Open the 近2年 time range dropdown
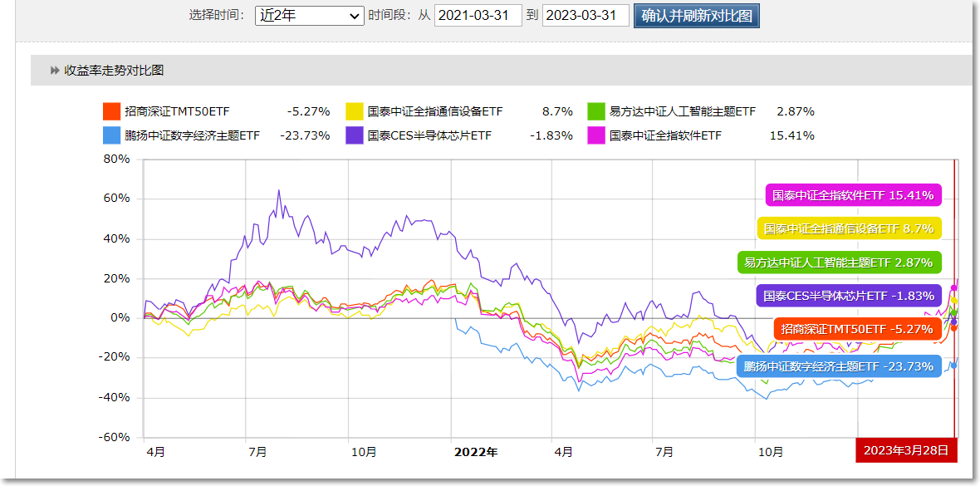Image resolution: width=980 pixels, height=486 pixels. pyautogui.click(x=310, y=16)
